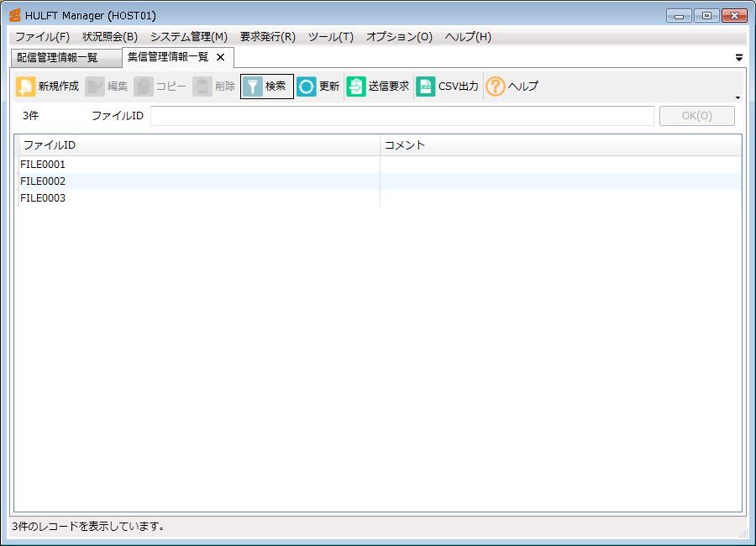This screenshot has height=546, width=756.
Task: Open the システム管理(M) menu
Action: 188,37
